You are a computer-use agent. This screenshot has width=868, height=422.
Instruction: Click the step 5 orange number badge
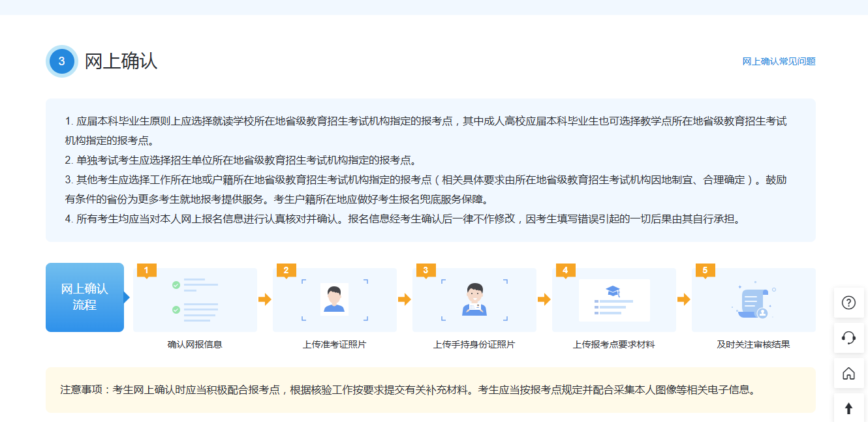click(704, 269)
